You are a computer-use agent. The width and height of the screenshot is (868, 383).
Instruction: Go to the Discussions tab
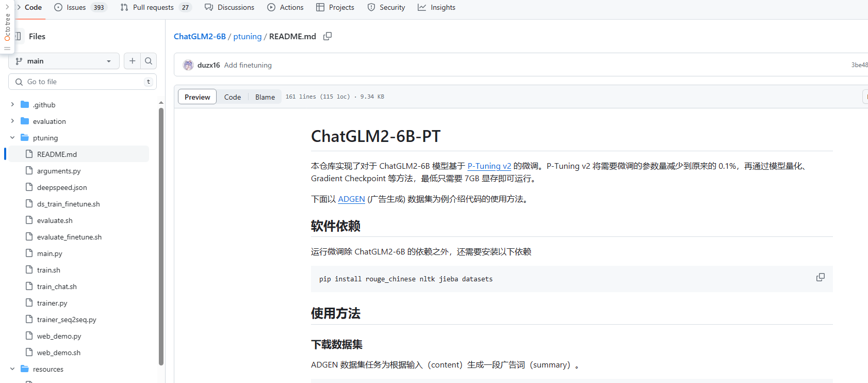point(230,7)
